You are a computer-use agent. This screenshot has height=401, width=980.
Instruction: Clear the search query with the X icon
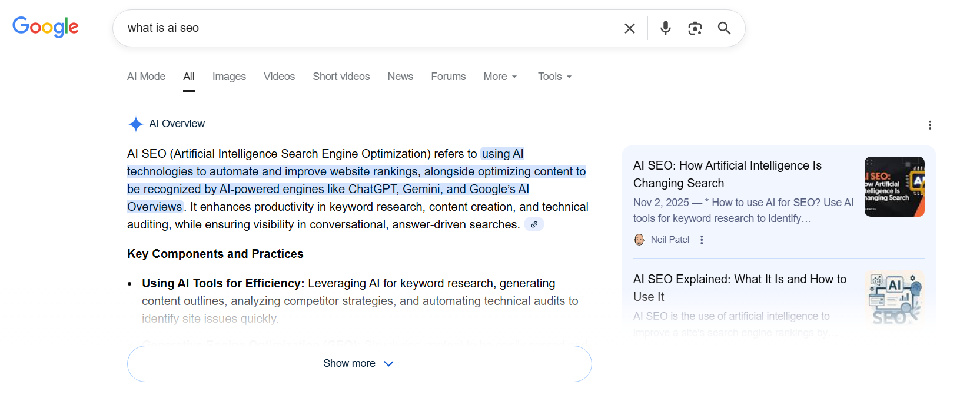[x=630, y=28]
